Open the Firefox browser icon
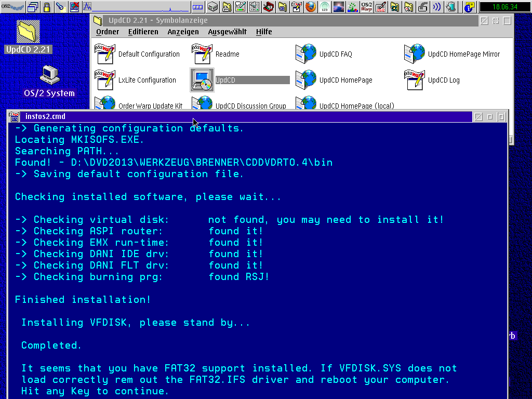This screenshot has height=399, width=532. point(311,6)
